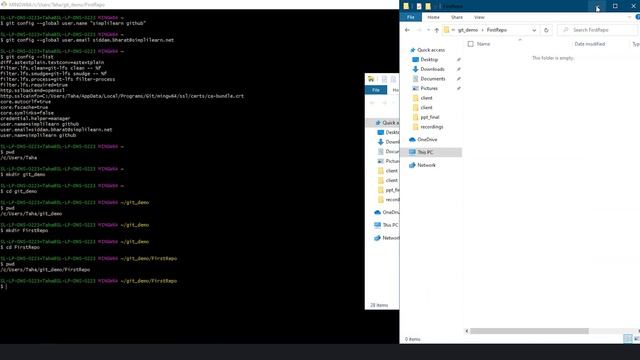This screenshot has height=360, width=640.
Task: Click the MINGW64 terminal title bar icon
Action: coord(4,4)
